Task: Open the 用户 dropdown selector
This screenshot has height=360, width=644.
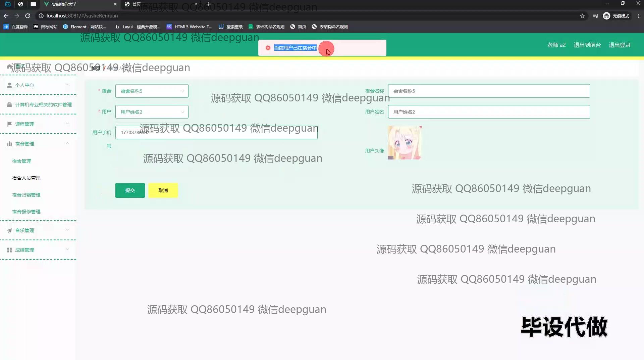Action: click(x=152, y=112)
